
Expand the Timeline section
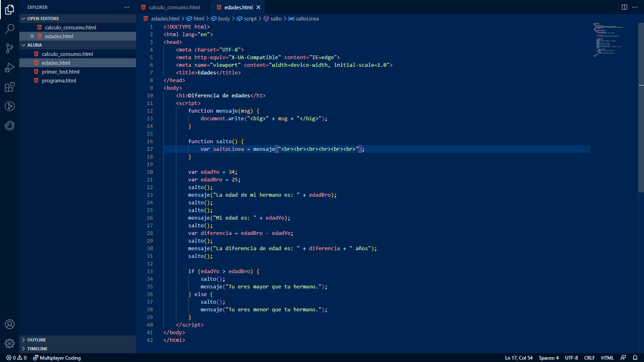pos(78,349)
